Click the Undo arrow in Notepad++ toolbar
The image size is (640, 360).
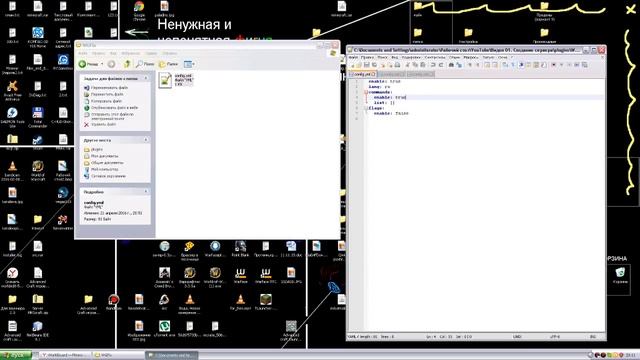[x=432, y=65]
